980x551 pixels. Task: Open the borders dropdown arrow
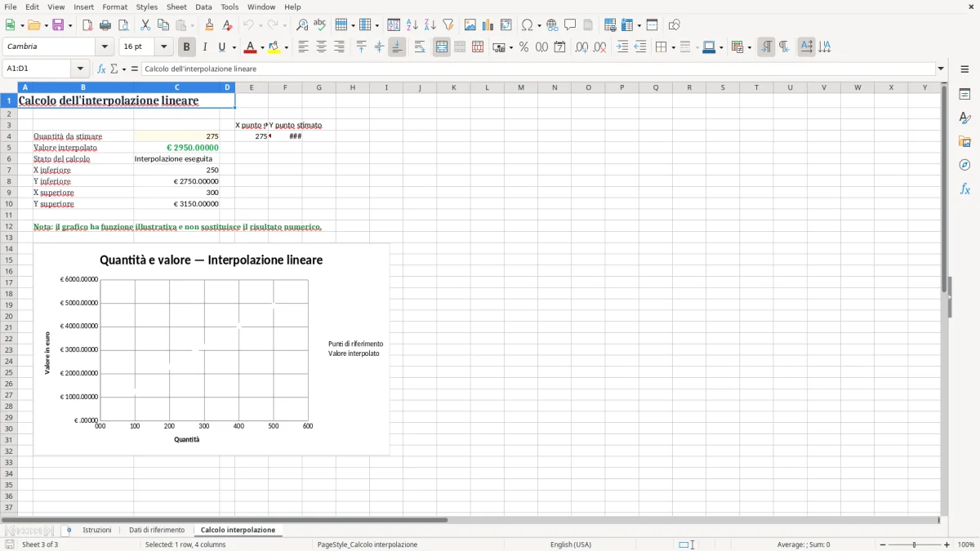click(x=673, y=47)
